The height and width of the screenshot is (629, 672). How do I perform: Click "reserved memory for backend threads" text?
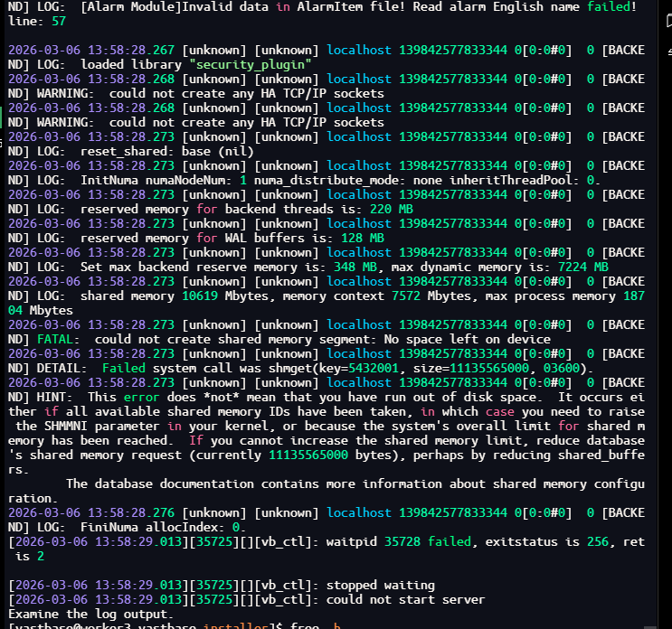coord(207,210)
